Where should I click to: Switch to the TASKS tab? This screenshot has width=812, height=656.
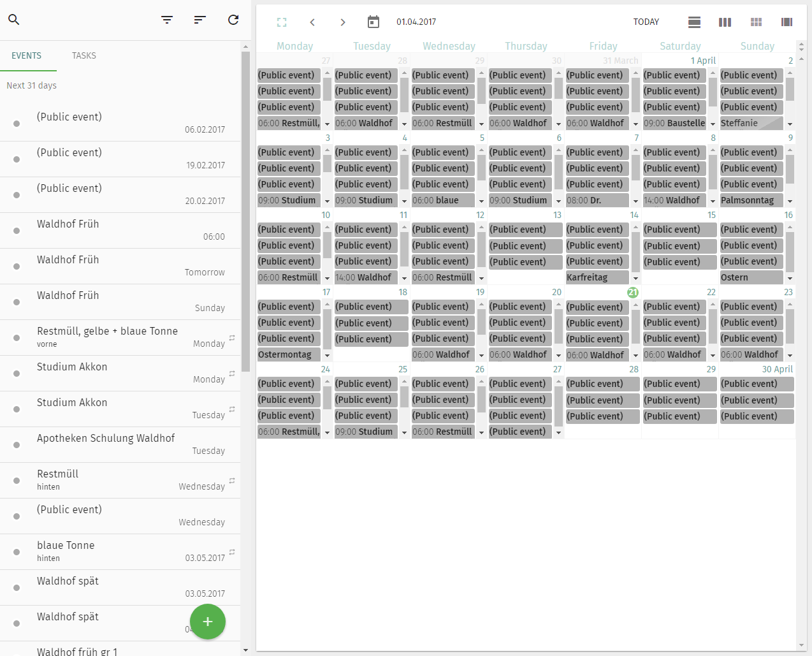tap(84, 55)
